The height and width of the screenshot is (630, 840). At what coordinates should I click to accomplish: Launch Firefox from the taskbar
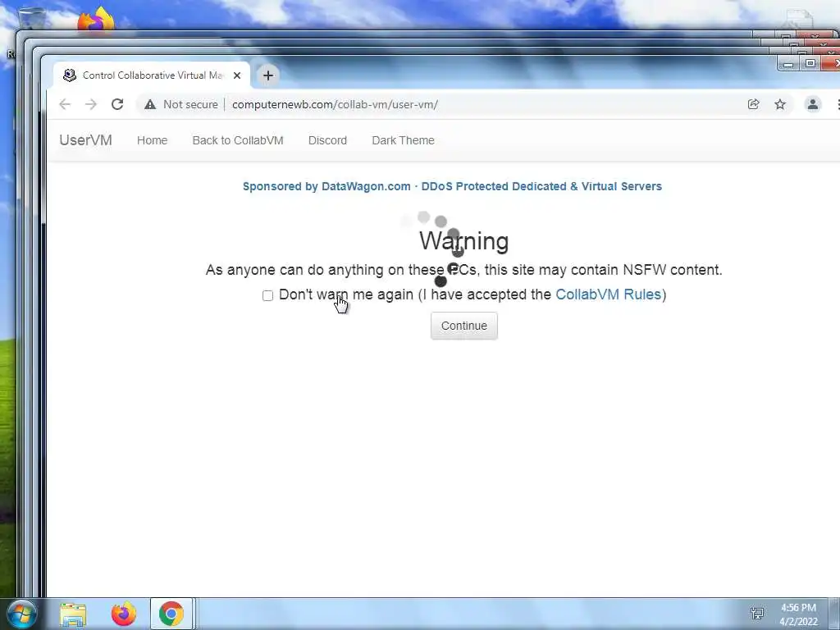click(x=123, y=614)
